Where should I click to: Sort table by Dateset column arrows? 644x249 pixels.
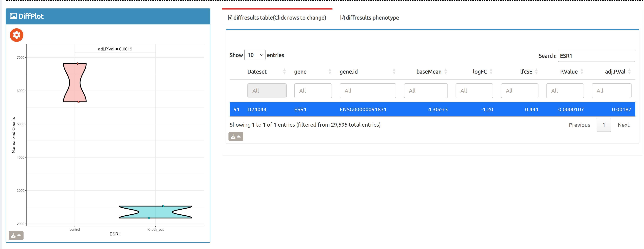click(x=284, y=72)
